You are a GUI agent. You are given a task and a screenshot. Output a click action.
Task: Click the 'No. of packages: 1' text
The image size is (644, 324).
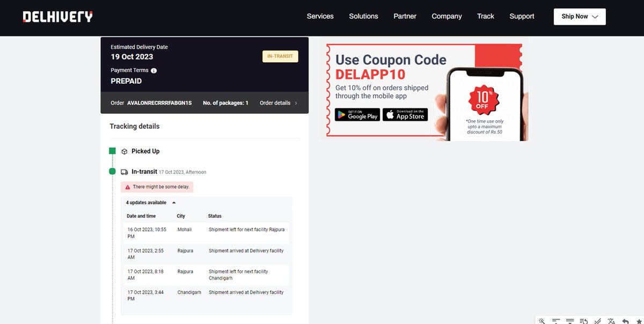click(225, 103)
